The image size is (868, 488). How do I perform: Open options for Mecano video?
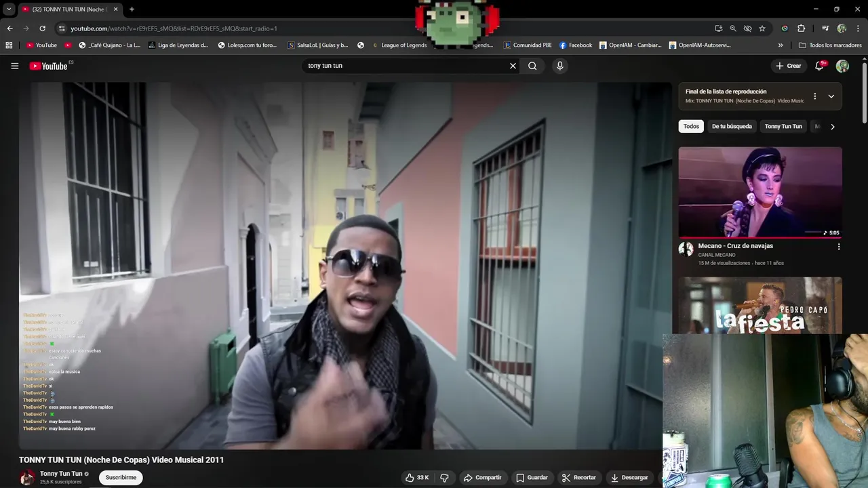(x=839, y=247)
